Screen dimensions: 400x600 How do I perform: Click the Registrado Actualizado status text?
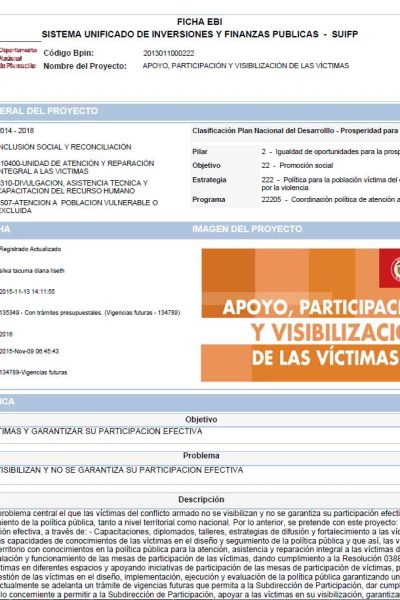pos(30,249)
